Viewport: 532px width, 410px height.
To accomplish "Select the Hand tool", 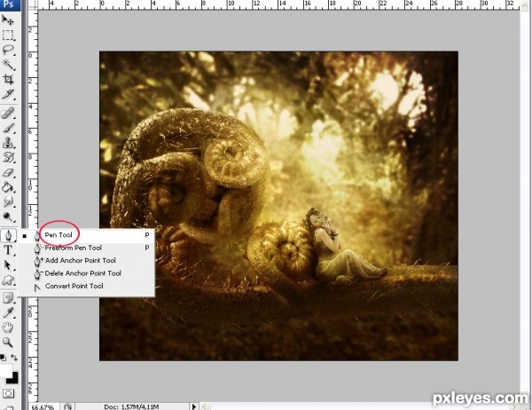I will point(8,327).
